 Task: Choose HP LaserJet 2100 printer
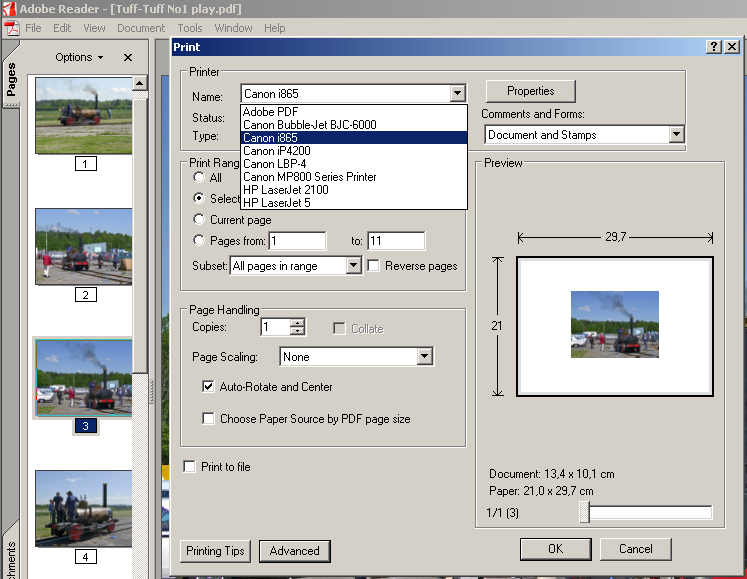click(353, 190)
